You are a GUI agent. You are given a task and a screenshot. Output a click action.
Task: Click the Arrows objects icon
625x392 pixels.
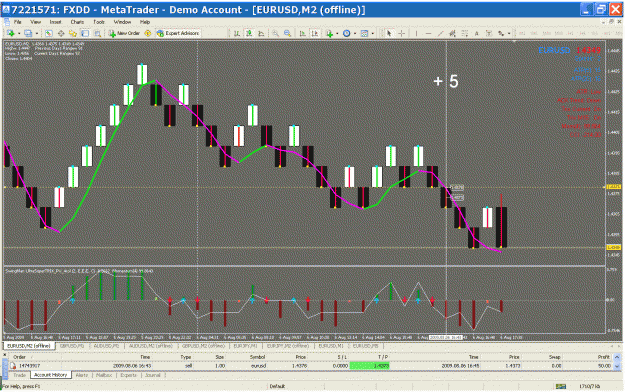(501, 33)
